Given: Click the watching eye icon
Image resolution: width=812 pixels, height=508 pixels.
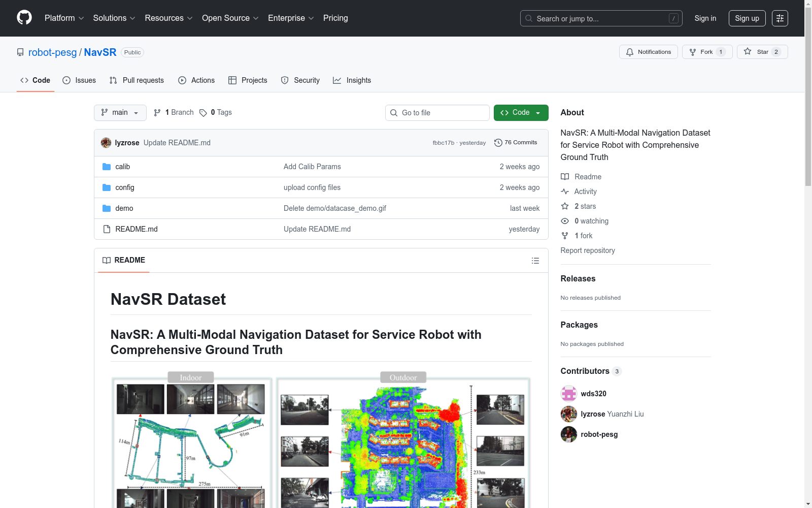Looking at the screenshot, I should [565, 221].
